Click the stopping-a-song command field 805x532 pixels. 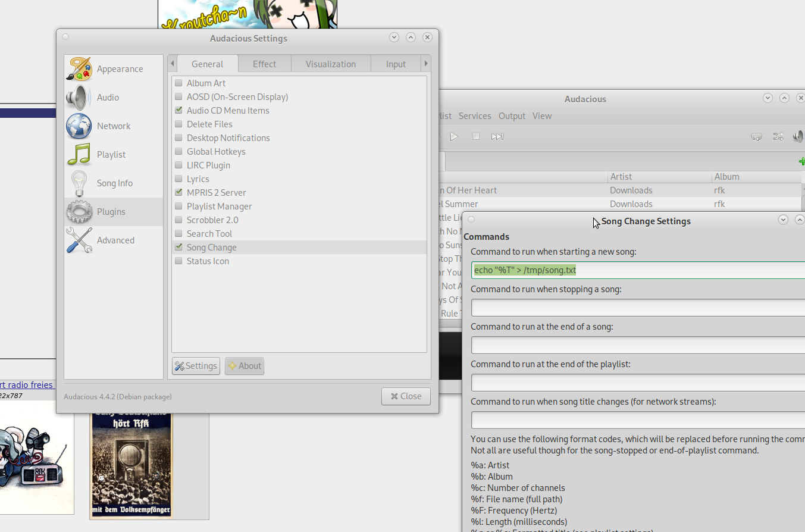click(637, 308)
